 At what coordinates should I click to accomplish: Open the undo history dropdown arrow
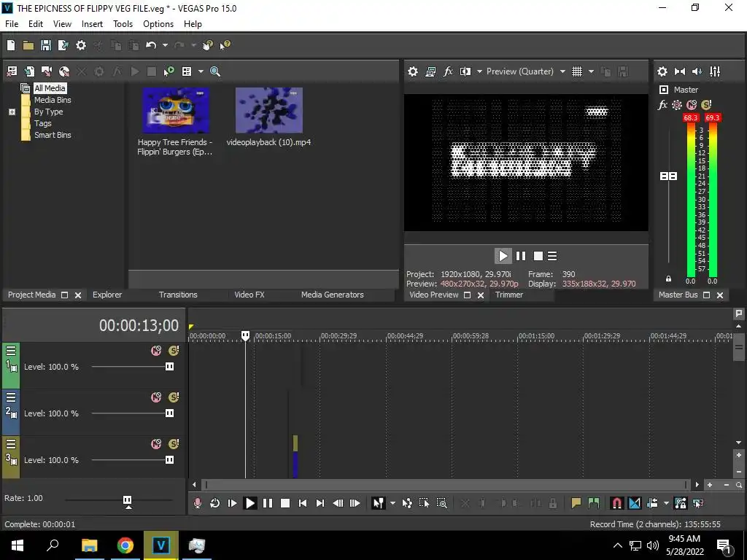pyautogui.click(x=165, y=45)
